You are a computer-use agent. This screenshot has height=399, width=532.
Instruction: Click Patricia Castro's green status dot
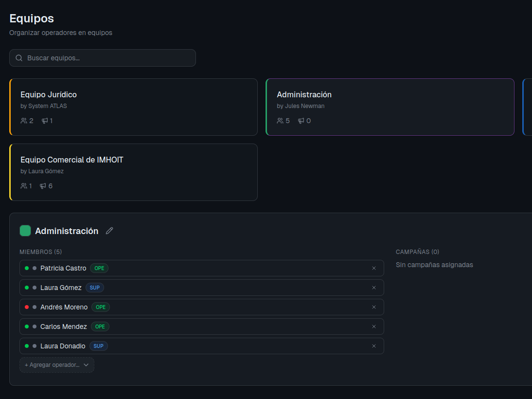tap(27, 268)
